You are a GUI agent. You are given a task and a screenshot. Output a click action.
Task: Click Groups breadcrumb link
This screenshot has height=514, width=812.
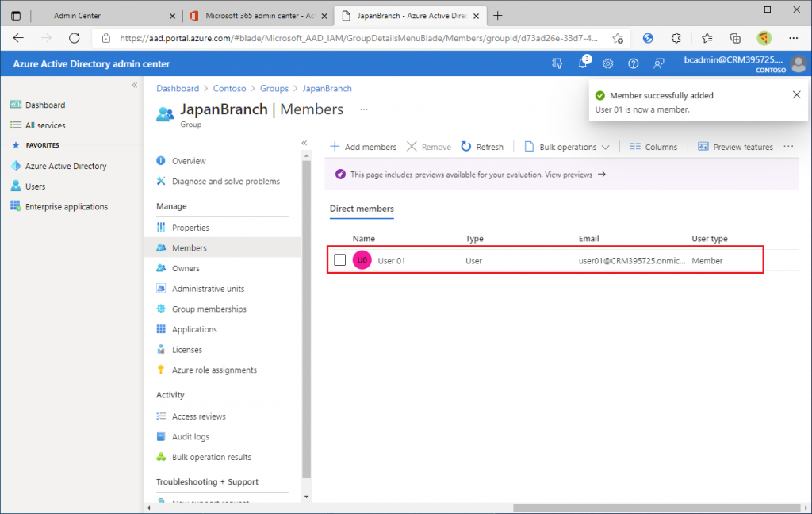274,89
